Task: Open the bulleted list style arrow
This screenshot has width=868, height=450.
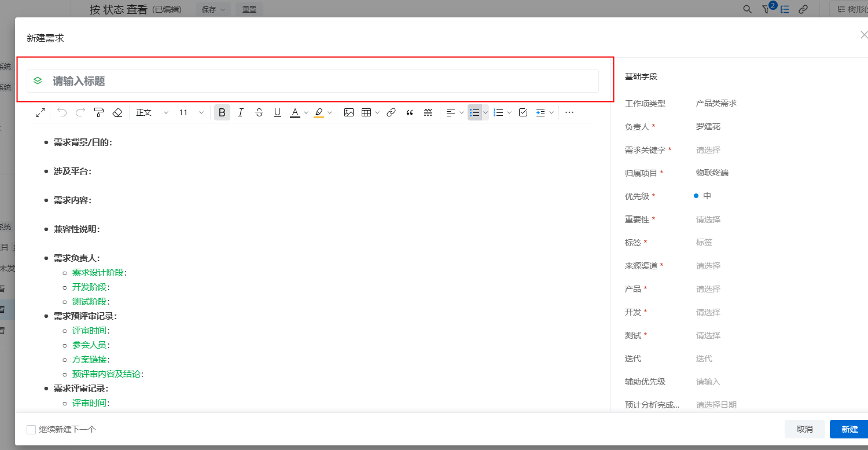Action: [x=486, y=112]
